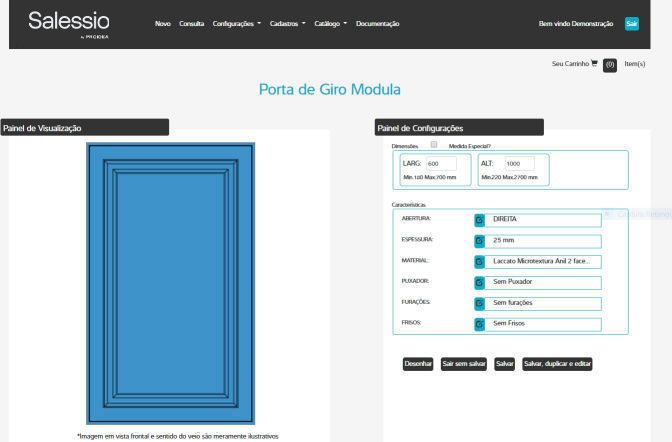Viewport: 672px width, 442px height.
Task: Open the shopping cart icon
Action: point(594,64)
